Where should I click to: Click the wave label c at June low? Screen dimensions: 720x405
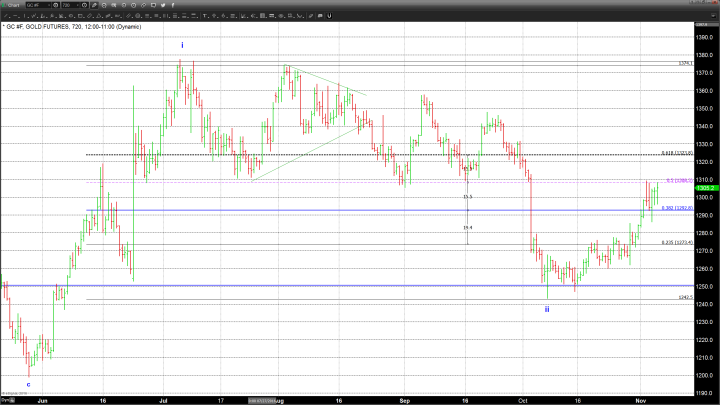(x=28, y=385)
